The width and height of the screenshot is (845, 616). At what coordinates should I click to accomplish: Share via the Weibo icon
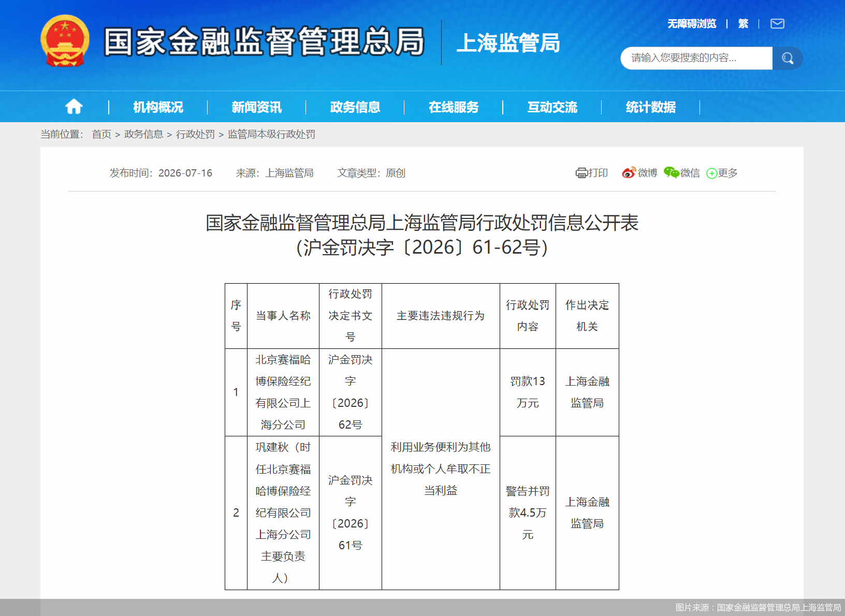coord(629,173)
